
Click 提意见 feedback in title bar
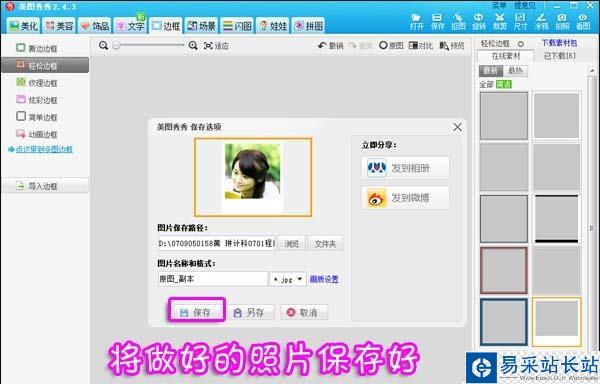click(x=525, y=5)
